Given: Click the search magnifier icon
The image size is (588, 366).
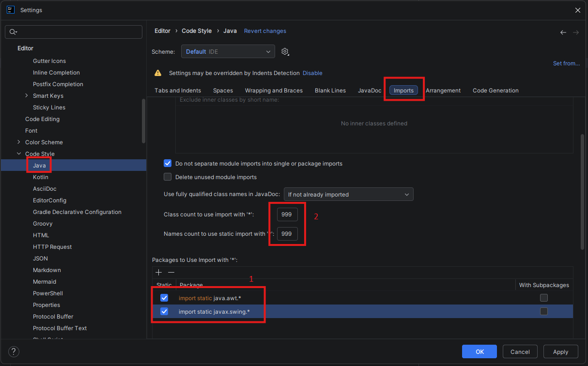Looking at the screenshot, I should point(12,32).
